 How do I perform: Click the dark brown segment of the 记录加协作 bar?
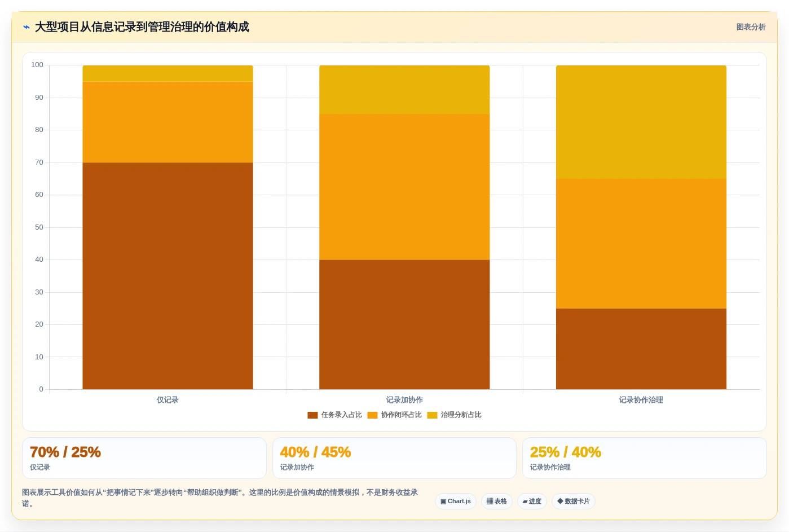pyautogui.click(x=404, y=324)
